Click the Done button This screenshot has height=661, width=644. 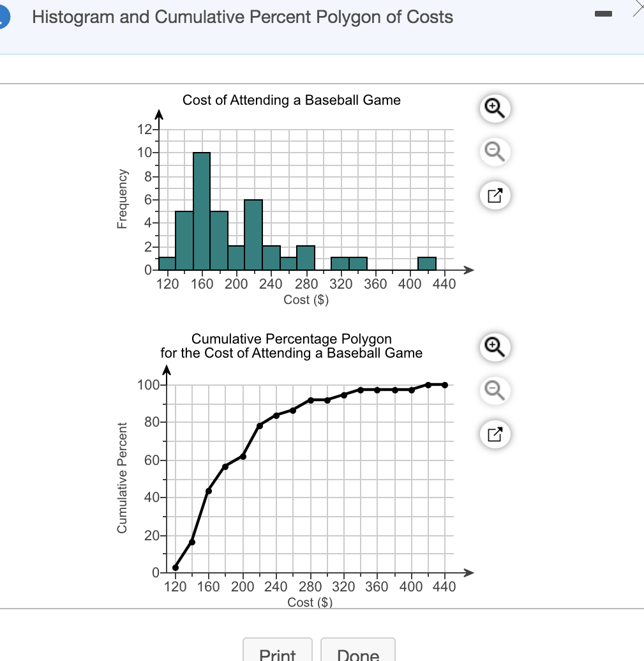pos(358,653)
